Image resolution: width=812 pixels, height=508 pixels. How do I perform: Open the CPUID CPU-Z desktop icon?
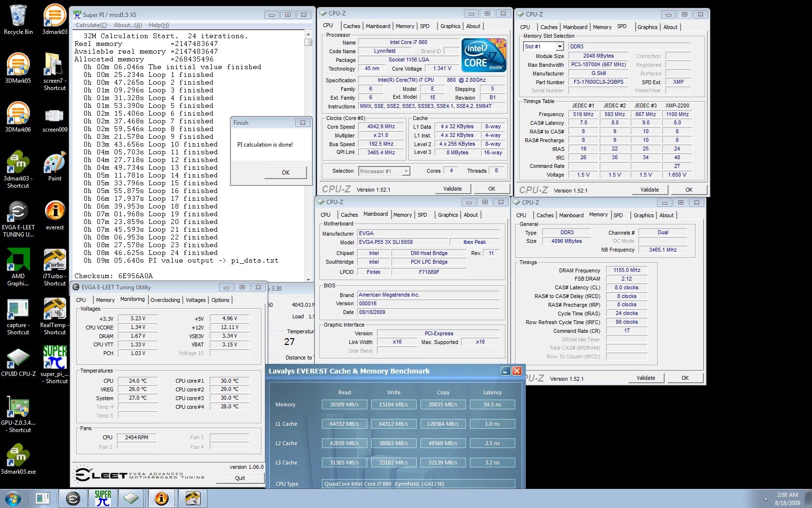pos(18,361)
